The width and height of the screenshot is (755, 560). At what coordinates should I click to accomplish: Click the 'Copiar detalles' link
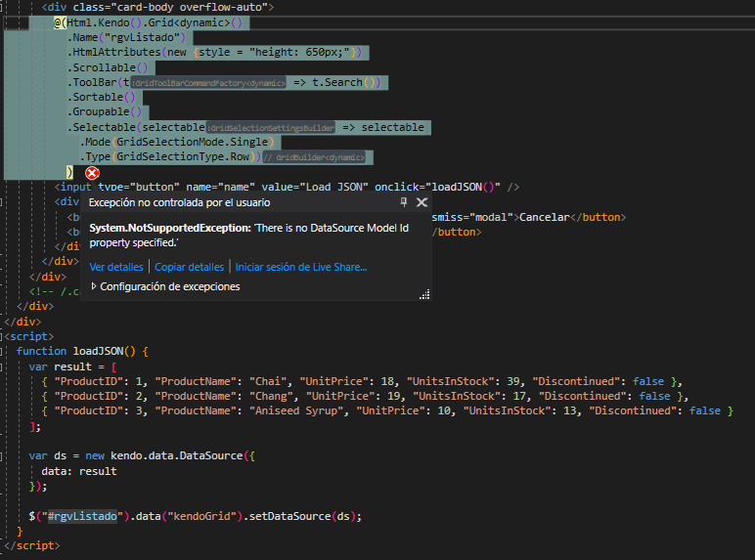[189, 267]
